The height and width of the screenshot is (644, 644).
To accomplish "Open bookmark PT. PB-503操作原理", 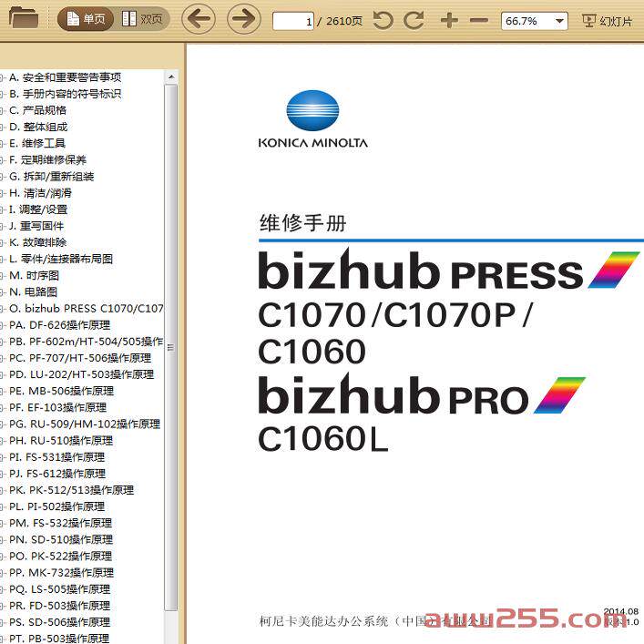I will tap(59, 639).
